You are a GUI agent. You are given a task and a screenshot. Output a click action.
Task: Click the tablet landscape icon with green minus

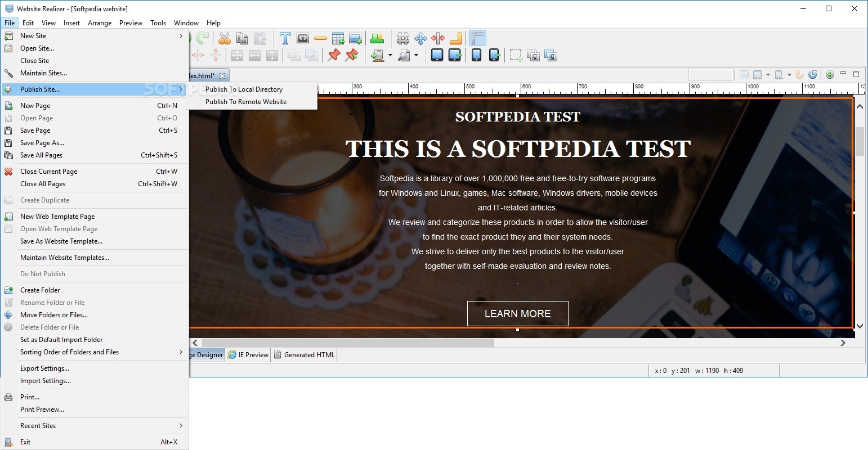click(455, 55)
